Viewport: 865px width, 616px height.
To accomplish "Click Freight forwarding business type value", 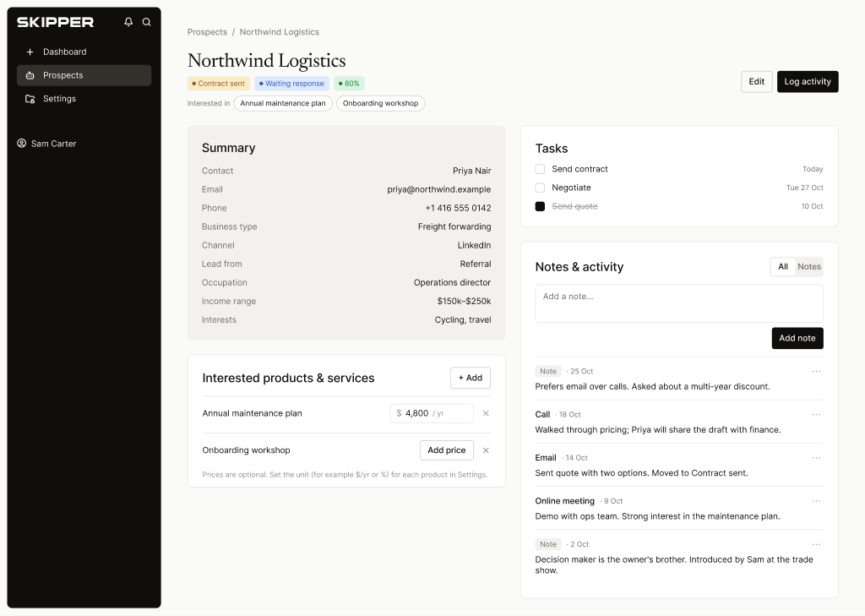I will click(454, 226).
